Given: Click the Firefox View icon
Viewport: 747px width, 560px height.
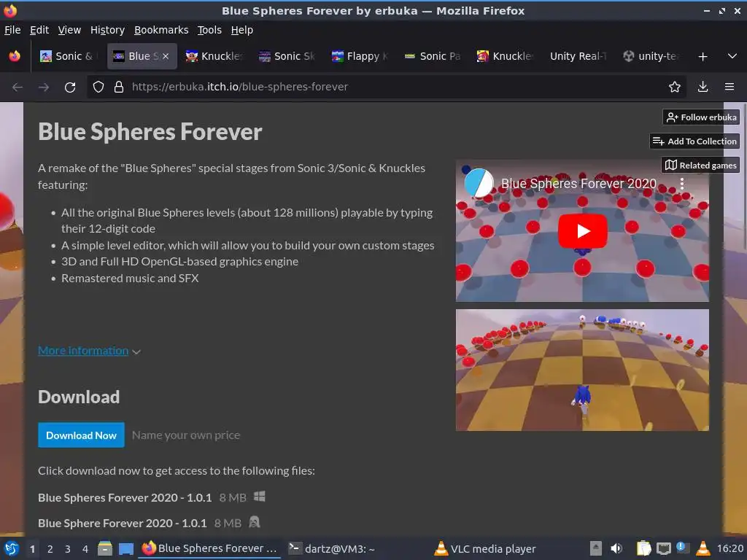Looking at the screenshot, I should pyautogui.click(x=15, y=56).
